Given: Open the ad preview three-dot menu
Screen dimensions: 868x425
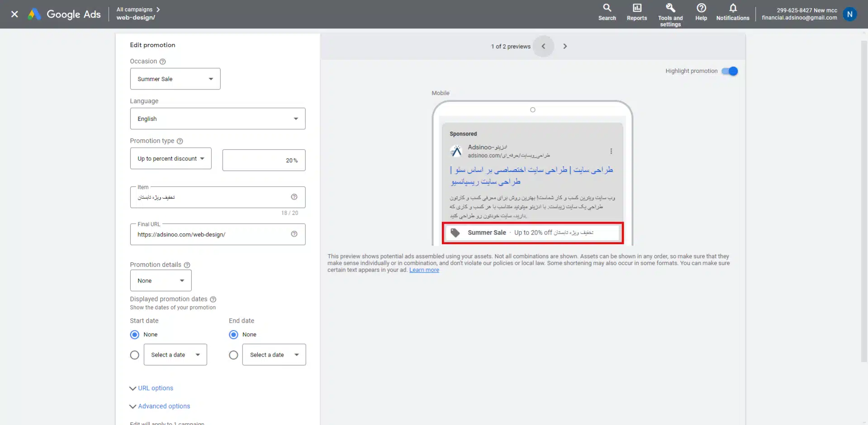Looking at the screenshot, I should coord(611,151).
